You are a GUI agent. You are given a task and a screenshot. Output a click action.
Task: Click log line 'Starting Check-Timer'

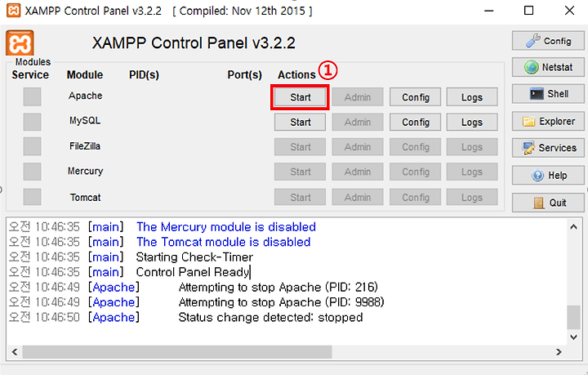pos(194,257)
